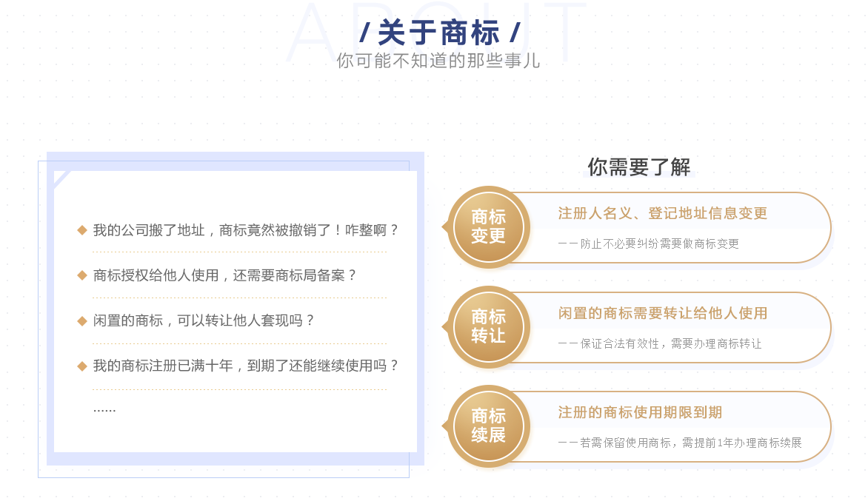
Task: Open question 可以转让他人套现吗
Action: (x=204, y=320)
